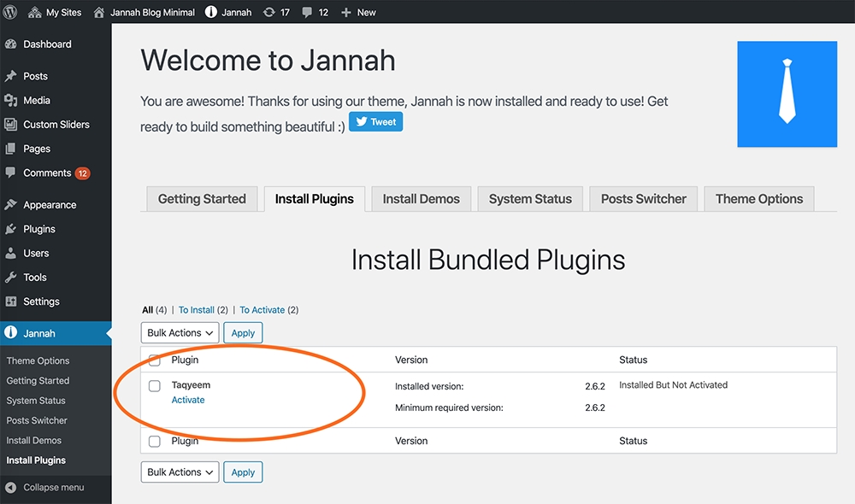Click the Taqyeem plugin name
Screen dimensions: 855x504
pos(191,385)
